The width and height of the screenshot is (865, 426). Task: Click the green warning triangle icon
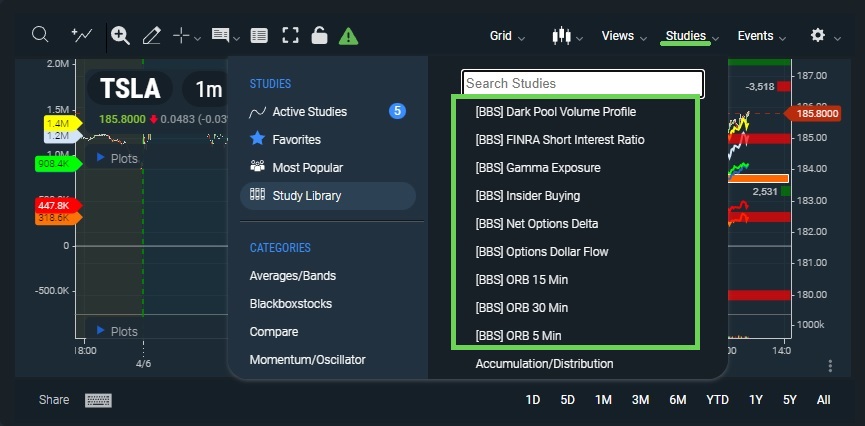[x=348, y=36]
